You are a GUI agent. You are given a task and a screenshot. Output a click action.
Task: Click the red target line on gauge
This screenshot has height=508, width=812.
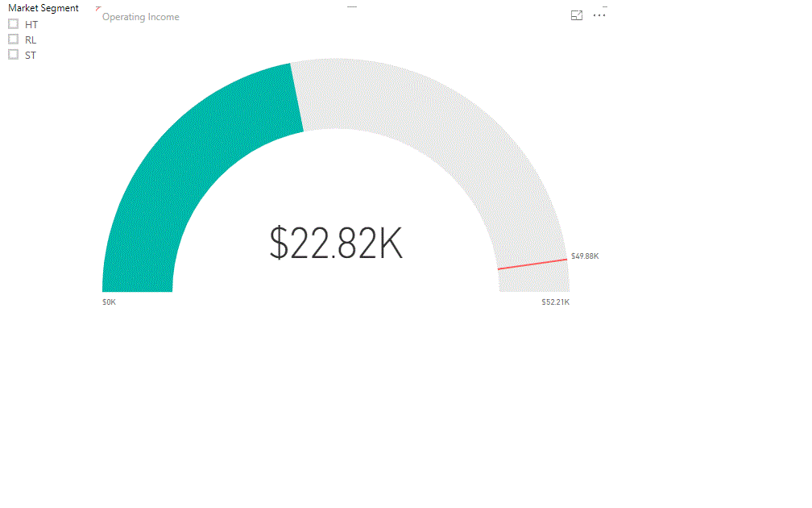[x=532, y=264]
